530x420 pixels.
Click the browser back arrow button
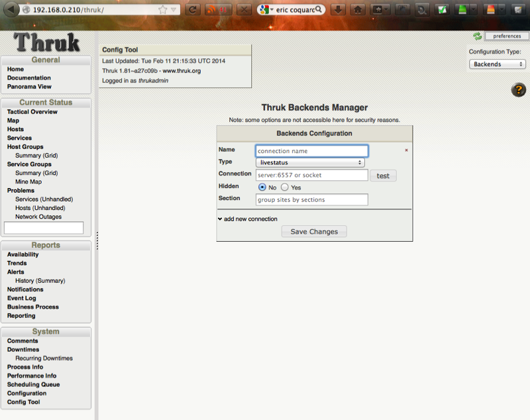(11, 10)
